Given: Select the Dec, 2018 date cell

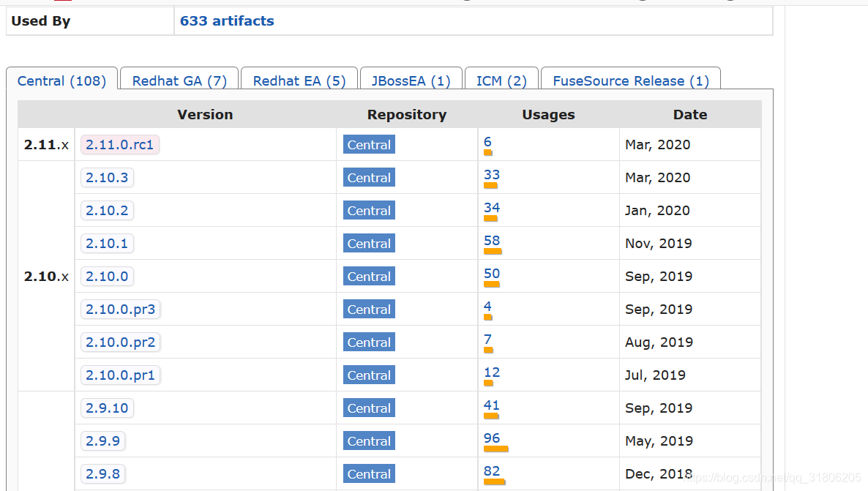Looking at the screenshot, I should tap(659, 474).
